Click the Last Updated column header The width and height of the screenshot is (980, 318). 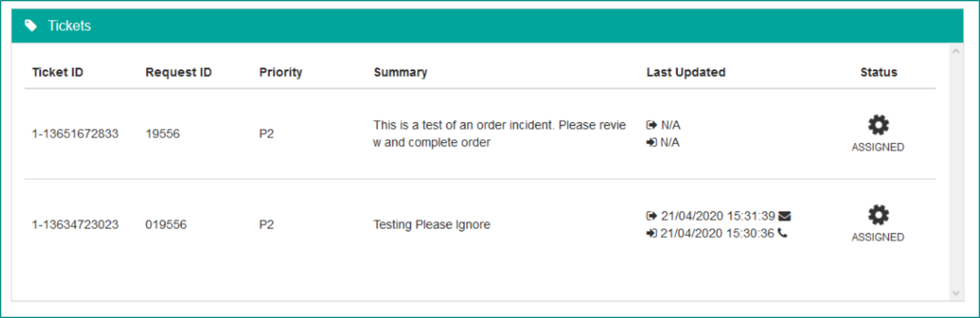[x=686, y=72]
